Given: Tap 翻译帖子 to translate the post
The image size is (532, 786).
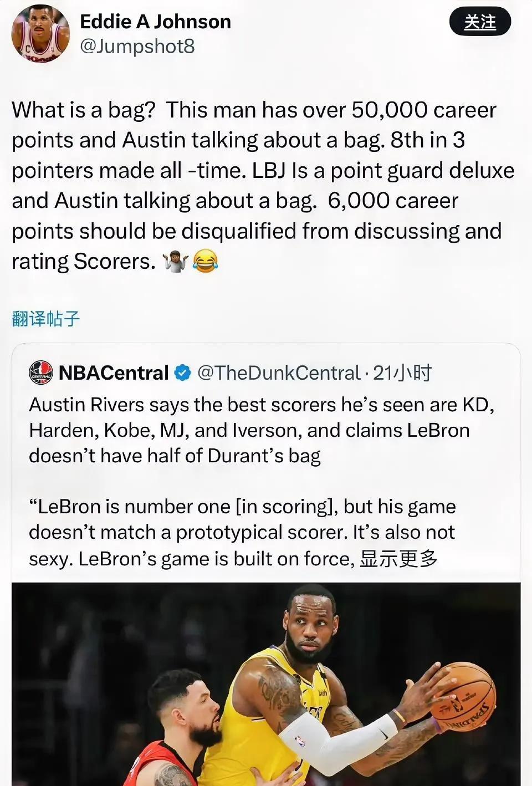Looking at the screenshot, I should point(46,319).
